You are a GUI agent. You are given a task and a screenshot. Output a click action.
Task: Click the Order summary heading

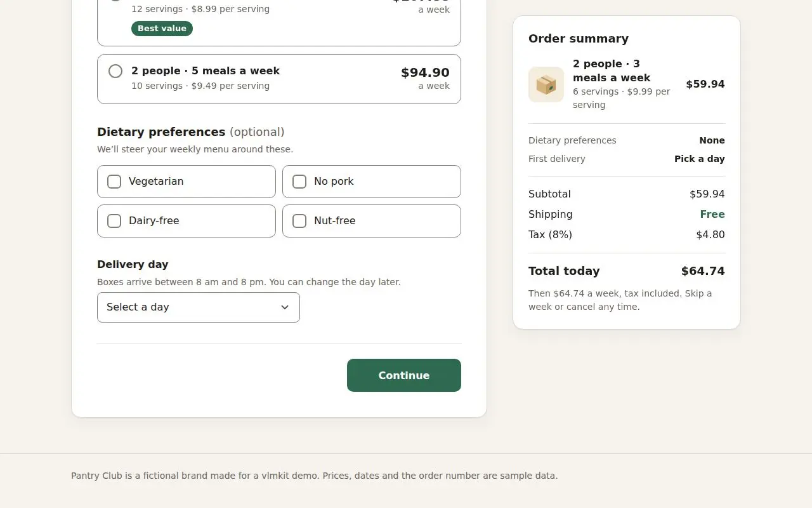click(x=579, y=39)
